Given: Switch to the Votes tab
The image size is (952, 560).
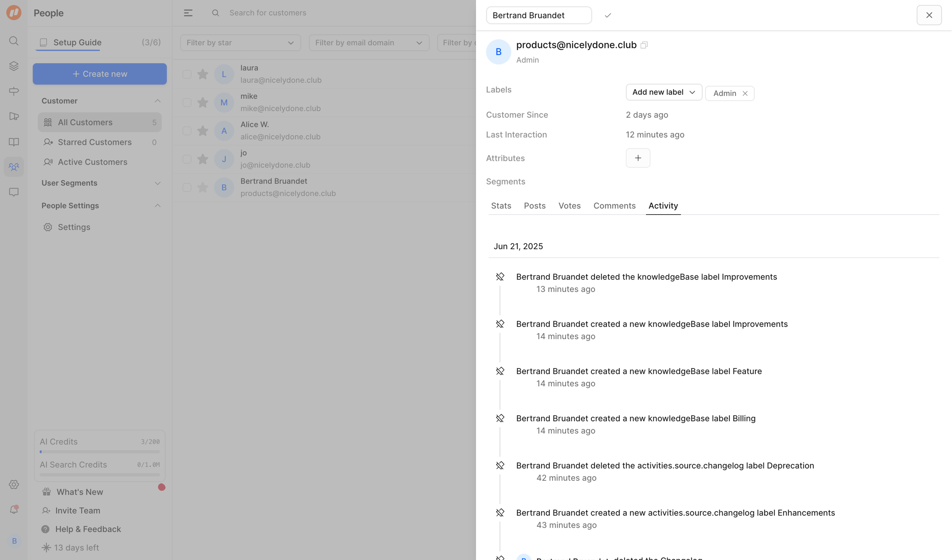Looking at the screenshot, I should pyautogui.click(x=569, y=205).
